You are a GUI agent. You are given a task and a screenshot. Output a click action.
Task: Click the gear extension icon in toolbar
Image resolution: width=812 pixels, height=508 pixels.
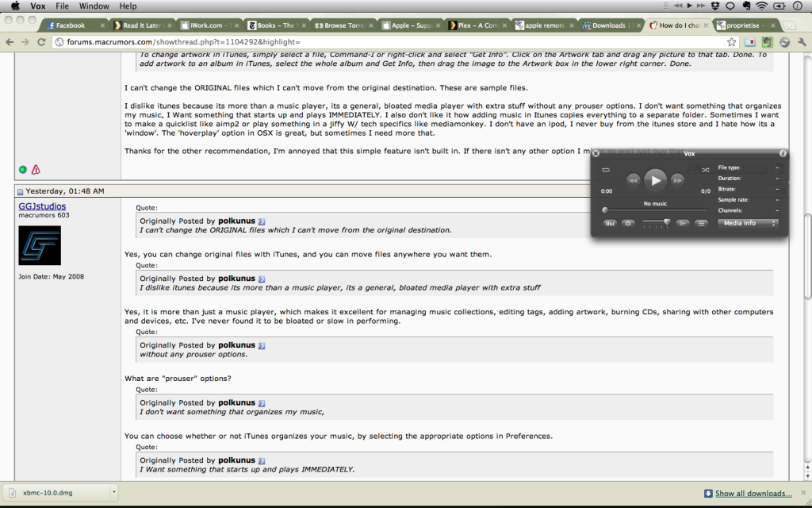pos(785,42)
